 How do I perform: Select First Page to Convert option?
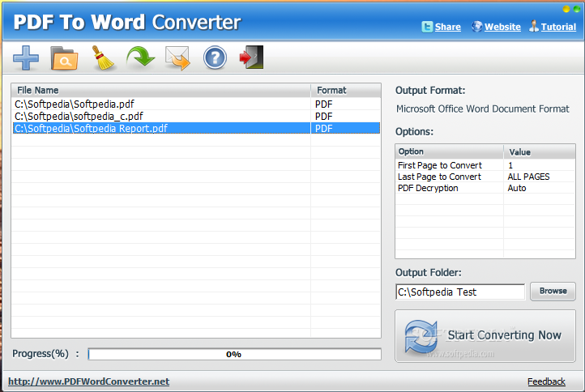440,165
